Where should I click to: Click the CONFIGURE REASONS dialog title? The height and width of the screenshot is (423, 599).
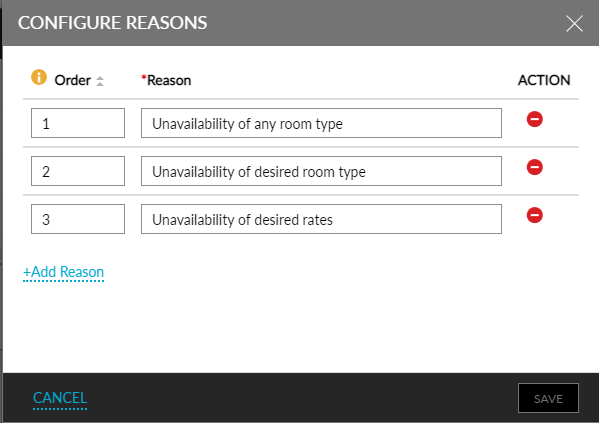pyautogui.click(x=112, y=23)
